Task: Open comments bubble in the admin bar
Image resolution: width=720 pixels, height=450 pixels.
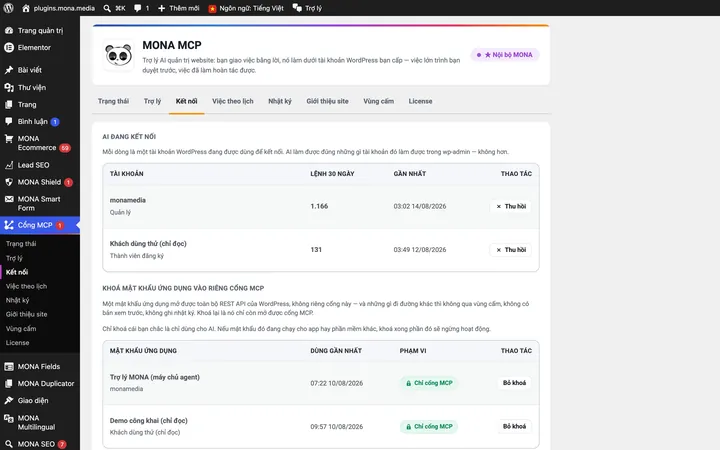Action: pos(137,8)
